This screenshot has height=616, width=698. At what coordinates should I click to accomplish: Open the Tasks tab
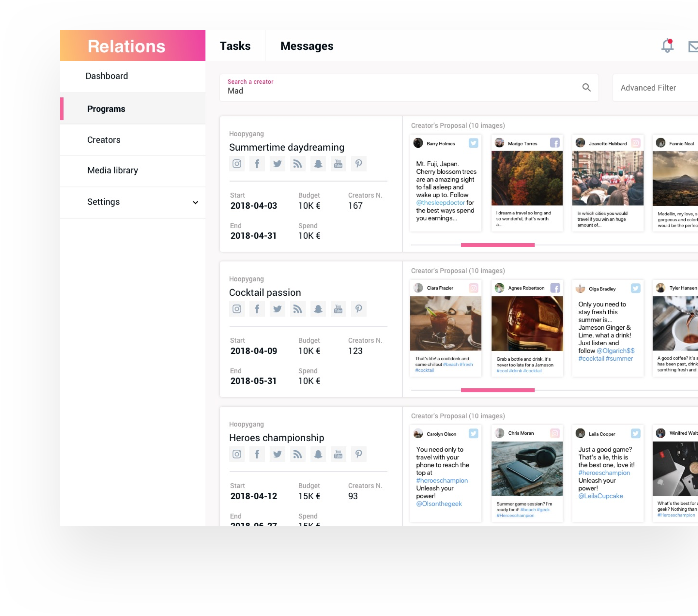(235, 46)
